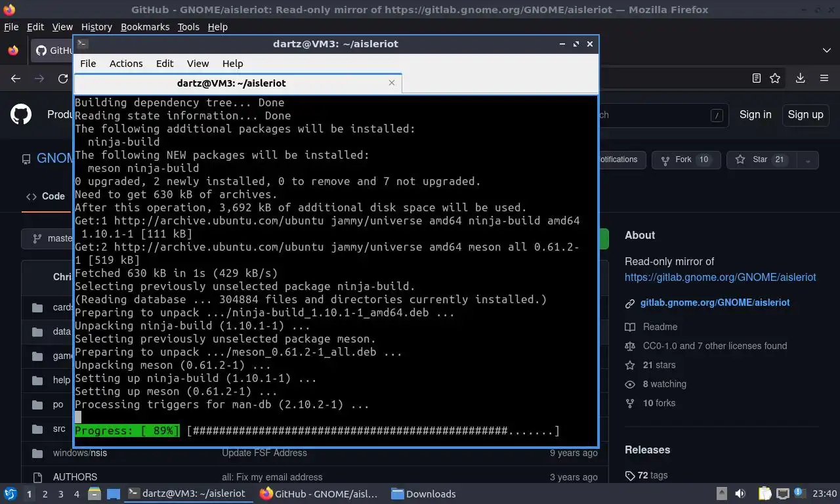Image resolution: width=840 pixels, height=504 pixels.
Task: Open the AUTHORS file
Action: pos(75,477)
